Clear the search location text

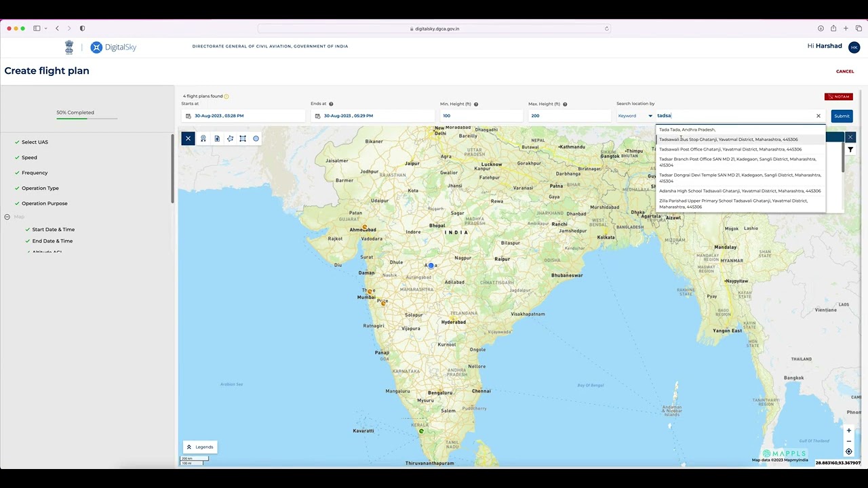coord(818,116)
